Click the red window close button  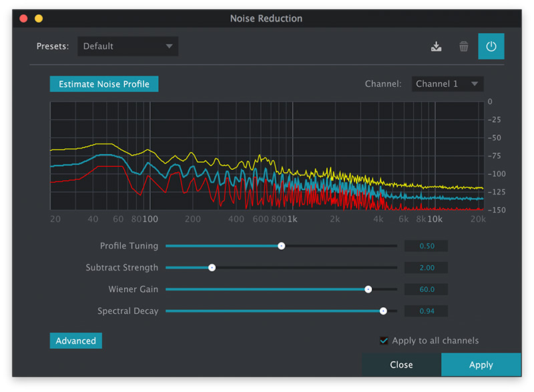pos(23,19)
